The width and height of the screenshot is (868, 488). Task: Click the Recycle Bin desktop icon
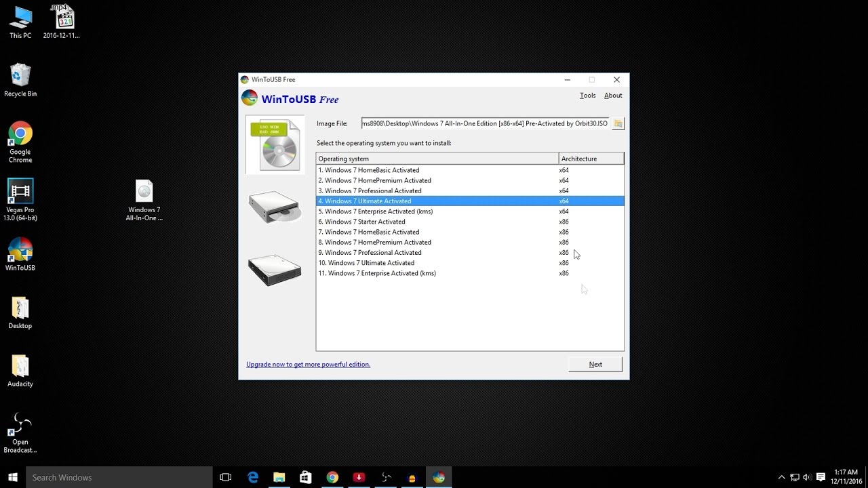20,80
